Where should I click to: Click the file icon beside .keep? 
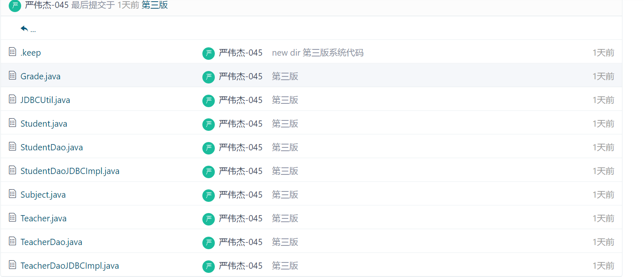click(12, 52)
